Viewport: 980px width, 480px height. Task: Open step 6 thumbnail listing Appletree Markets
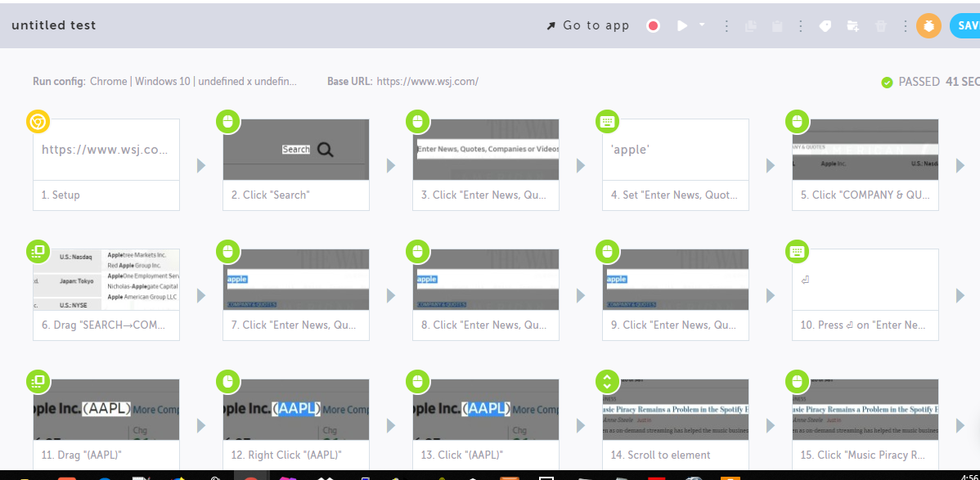coord(106,280)
